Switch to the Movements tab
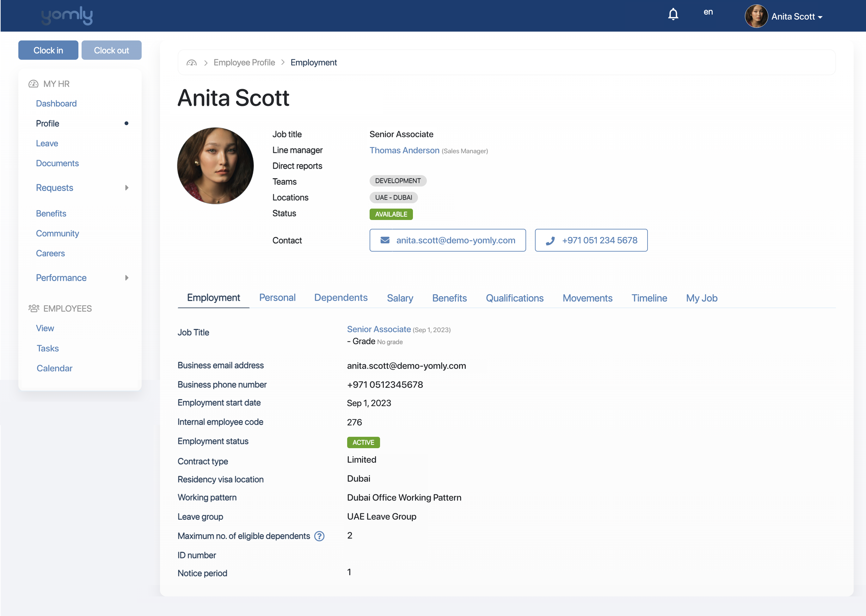The width and height of the screenshot is (866, 616). click(x=587, y=298)
